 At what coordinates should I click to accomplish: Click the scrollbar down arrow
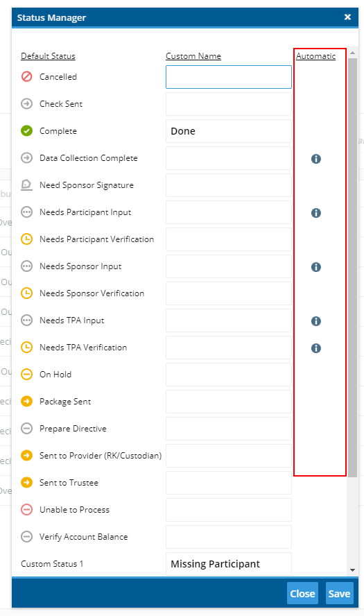[x=352, y=570]
